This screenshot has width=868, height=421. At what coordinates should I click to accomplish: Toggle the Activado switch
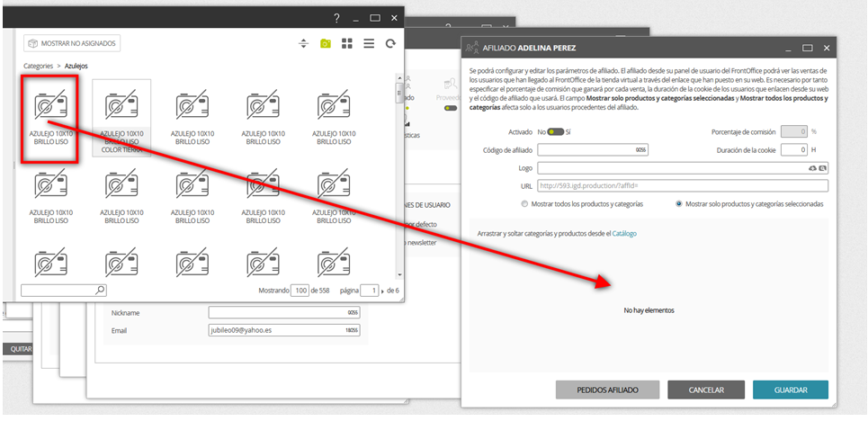[x=555, y=132]
